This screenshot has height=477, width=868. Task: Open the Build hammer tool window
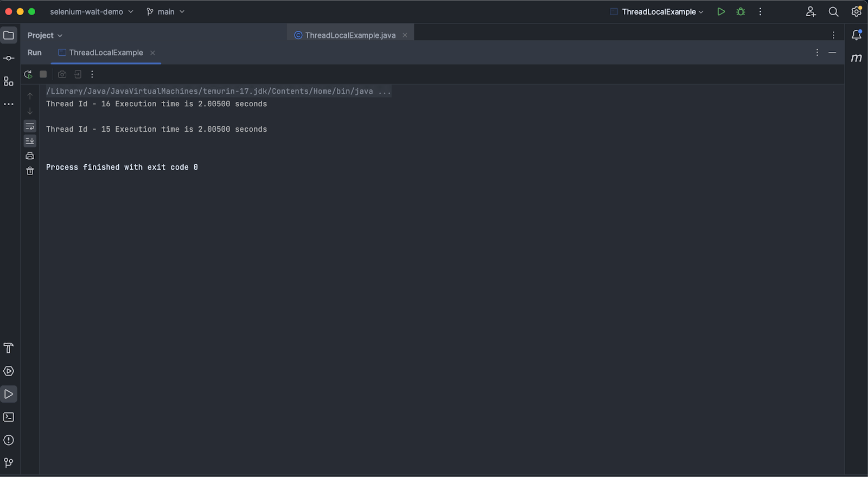click(x=9, y=348)
